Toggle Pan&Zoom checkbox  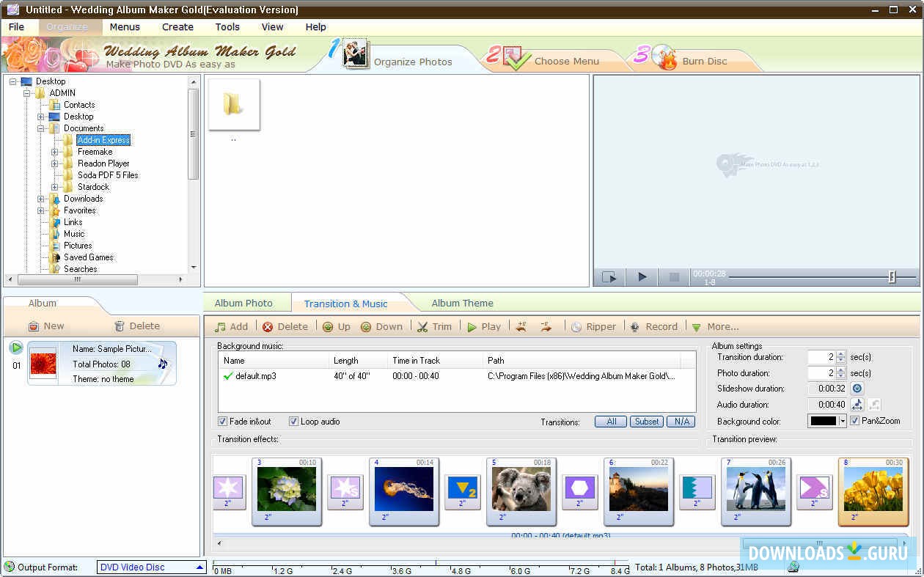(854, 421)
